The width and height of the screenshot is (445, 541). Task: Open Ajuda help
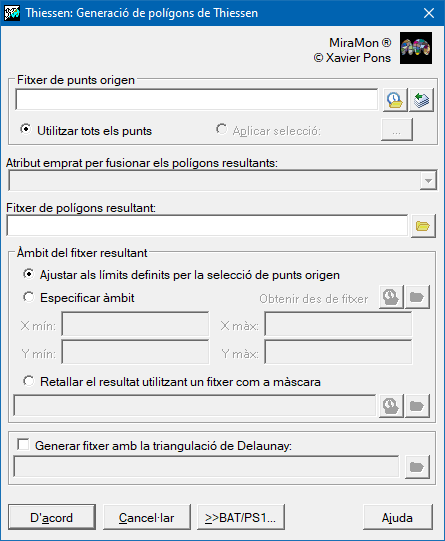tap(398, 517)
